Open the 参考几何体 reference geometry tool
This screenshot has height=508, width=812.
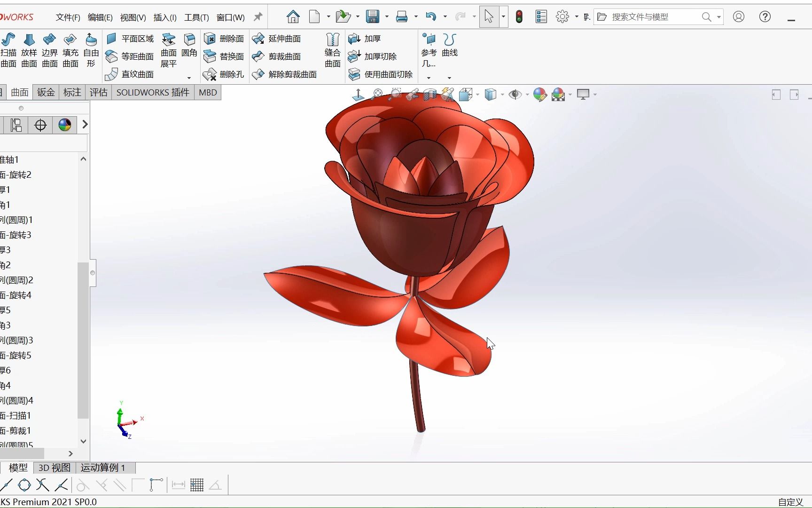pos(429,50)
